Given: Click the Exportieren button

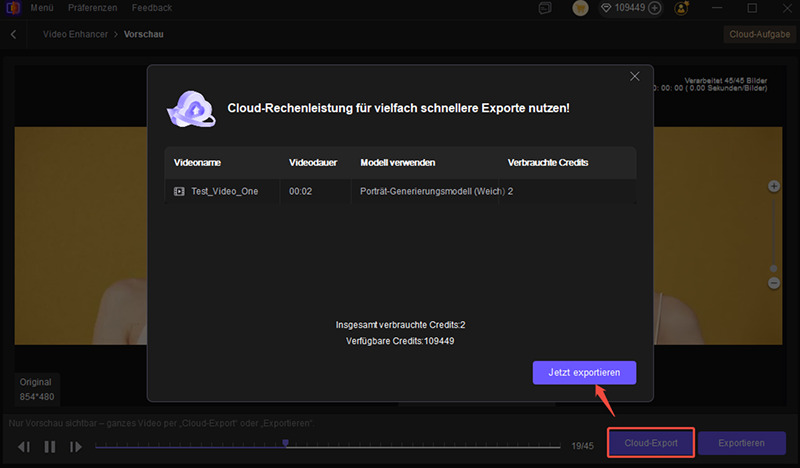Looking at the screenshot, I should tap(741, 443).
